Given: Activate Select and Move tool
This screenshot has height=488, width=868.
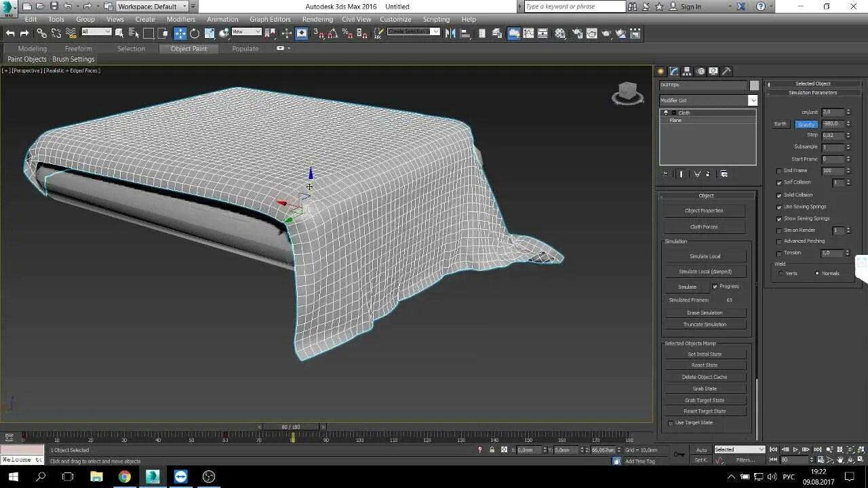Looking at the screenshot, I should 180,33.
